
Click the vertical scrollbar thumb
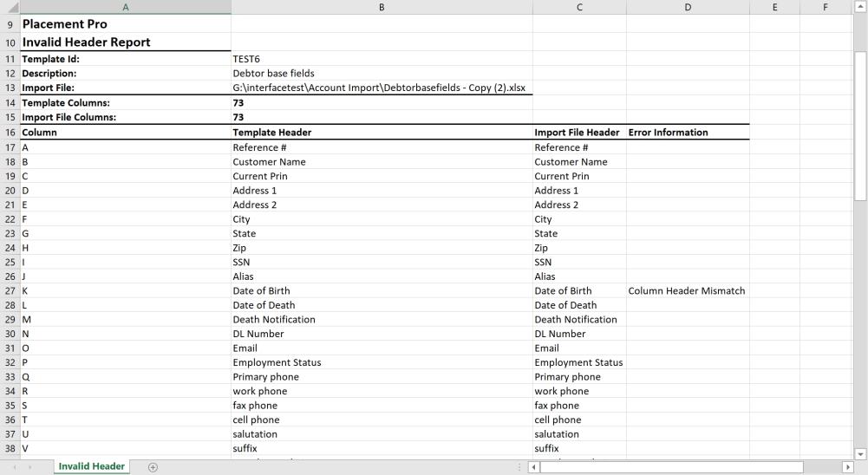coord(860,126)
